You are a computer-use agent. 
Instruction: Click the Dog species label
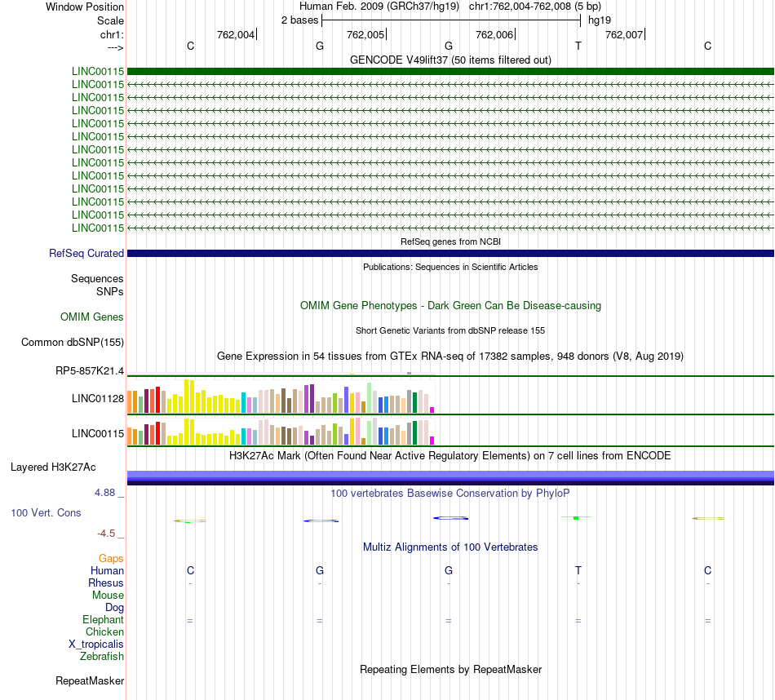[114, 608]
